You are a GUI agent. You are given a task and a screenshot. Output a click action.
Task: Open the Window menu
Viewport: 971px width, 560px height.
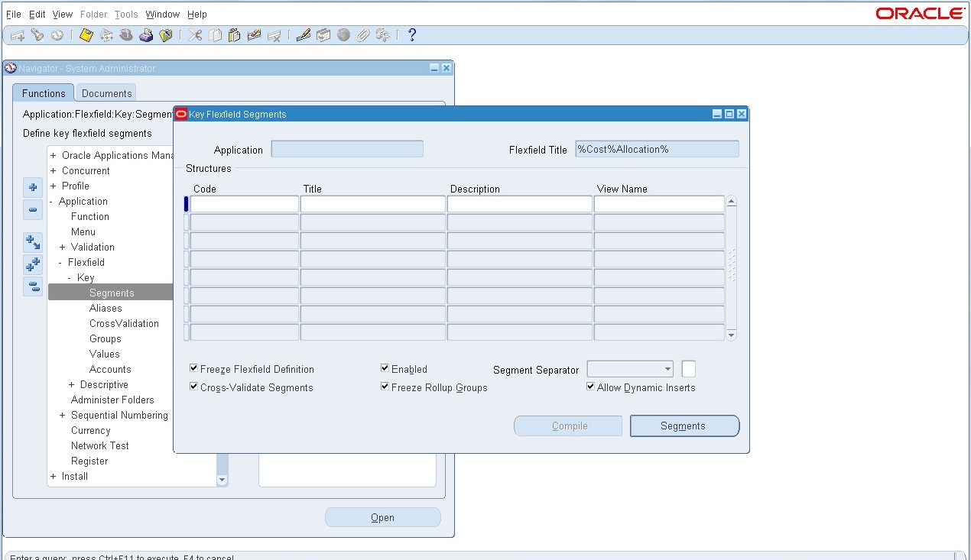point(163,14)
